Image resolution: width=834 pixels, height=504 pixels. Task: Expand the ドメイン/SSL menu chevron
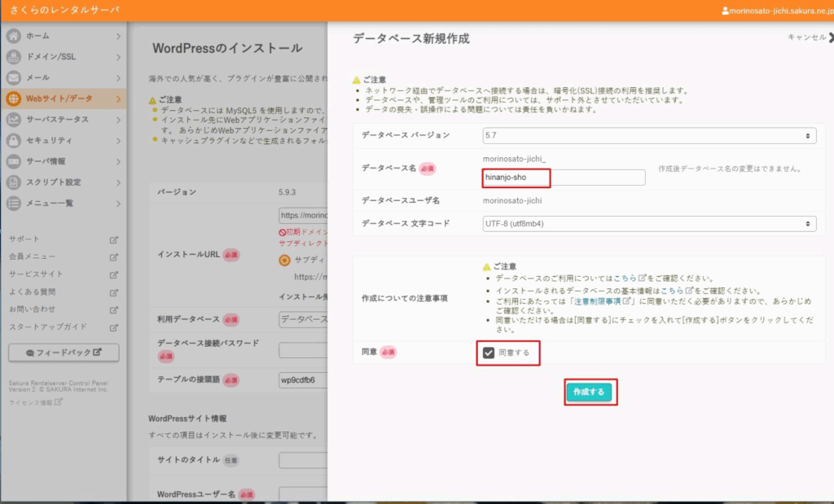coord(118,57)
